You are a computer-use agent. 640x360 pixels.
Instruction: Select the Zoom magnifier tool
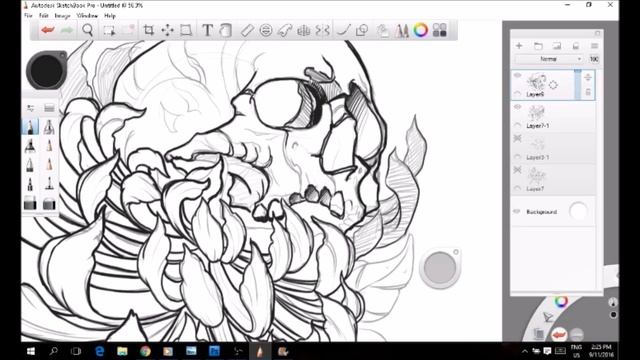click(x=87, y=30)
